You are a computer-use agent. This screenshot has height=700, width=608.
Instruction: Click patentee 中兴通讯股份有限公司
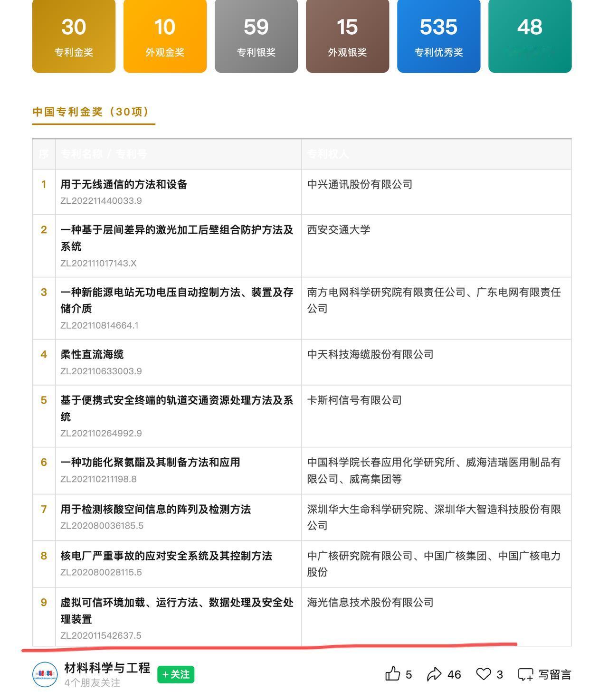pos(360,184)
